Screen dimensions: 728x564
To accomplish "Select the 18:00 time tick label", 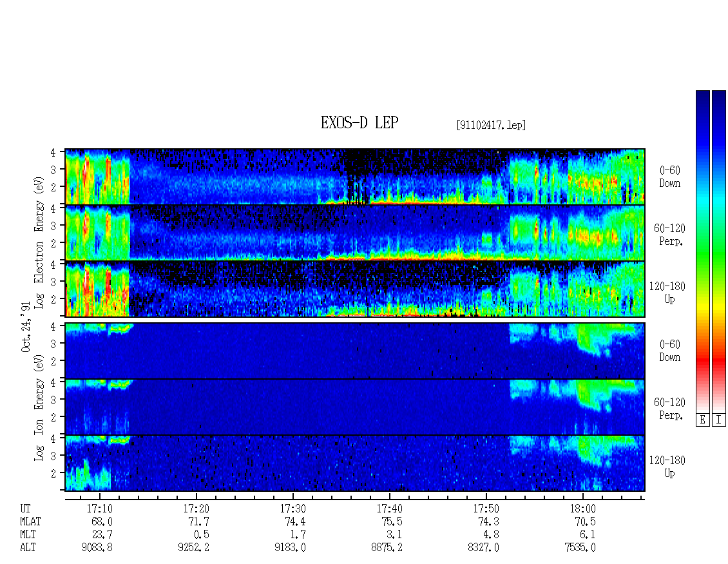I will 582,509.
